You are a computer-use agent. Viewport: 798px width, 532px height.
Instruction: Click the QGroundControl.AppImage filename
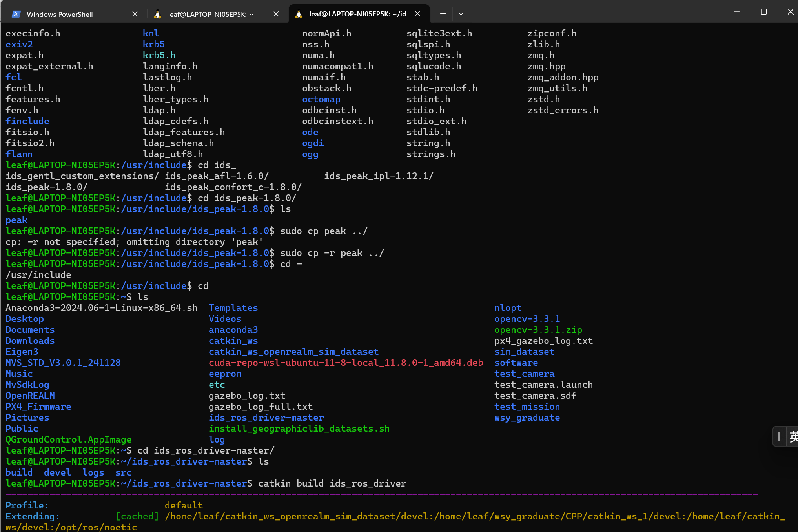point(68,439)
